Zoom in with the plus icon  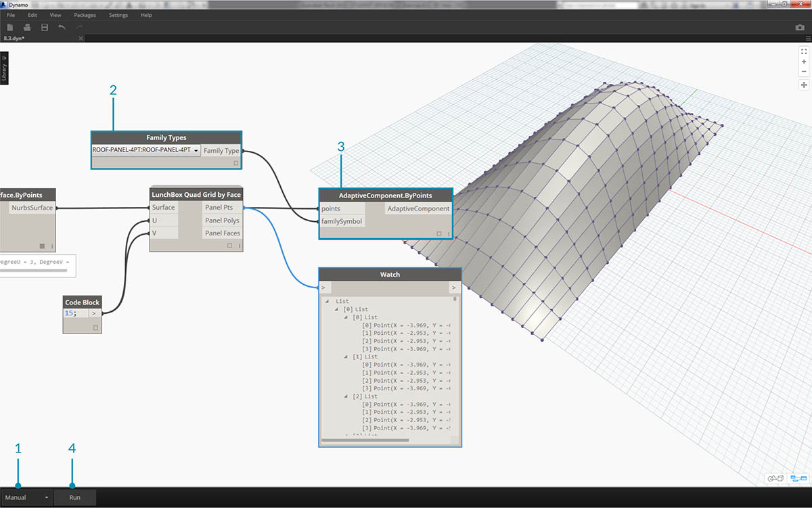coord(803,62)
